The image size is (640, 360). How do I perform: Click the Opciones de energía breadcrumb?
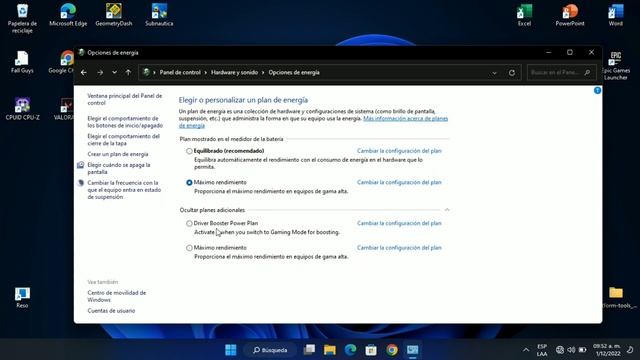[x=294, y=73]
